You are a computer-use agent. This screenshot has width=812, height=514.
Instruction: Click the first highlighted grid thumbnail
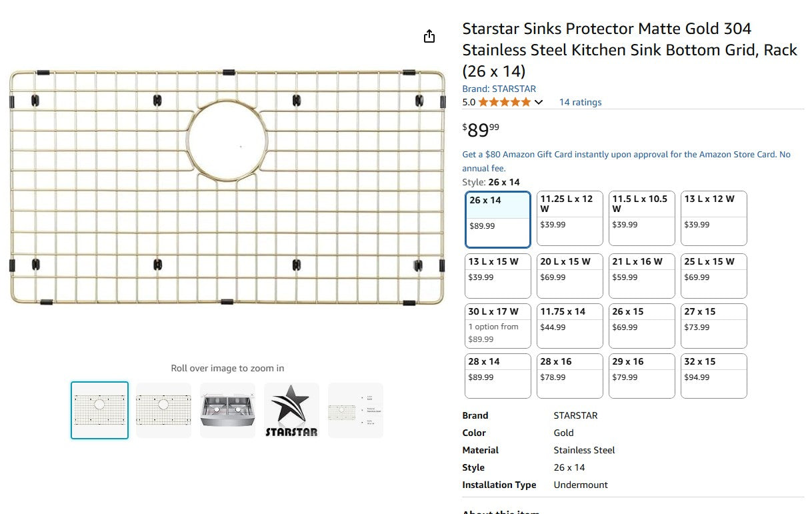click(x=99, y=409)
